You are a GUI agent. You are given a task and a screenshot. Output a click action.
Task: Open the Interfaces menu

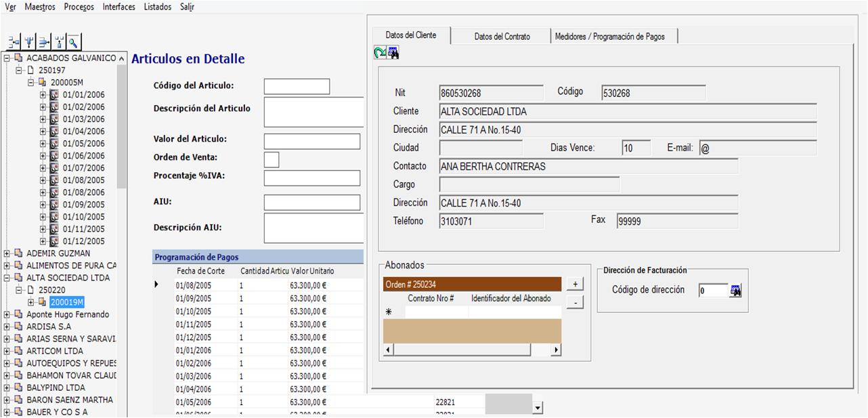(119, 7)
